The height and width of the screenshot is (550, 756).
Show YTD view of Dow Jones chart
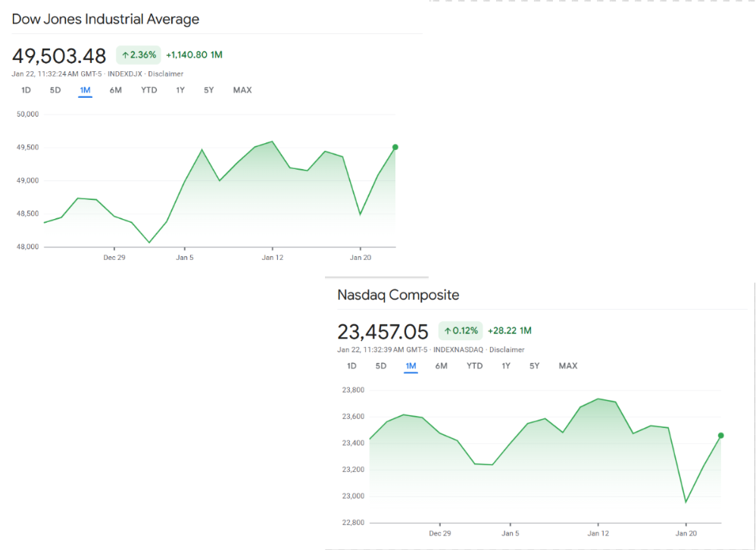149,90
